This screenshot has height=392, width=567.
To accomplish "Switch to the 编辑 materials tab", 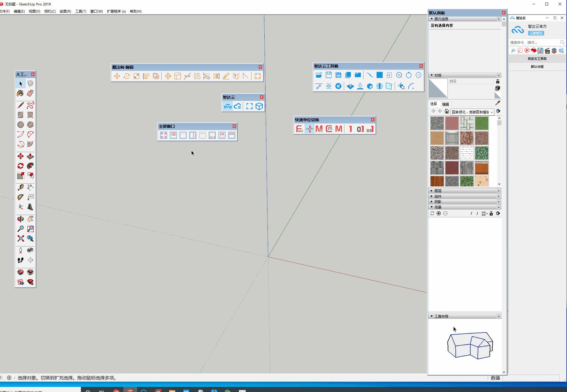I will [445, 104].
